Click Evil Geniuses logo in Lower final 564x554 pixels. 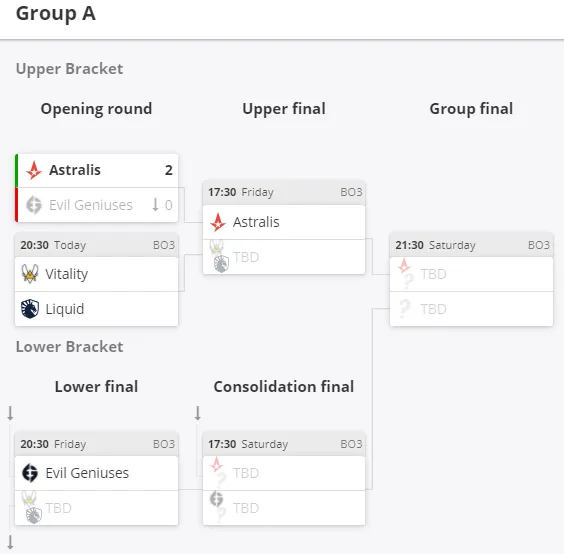point(30,473)
